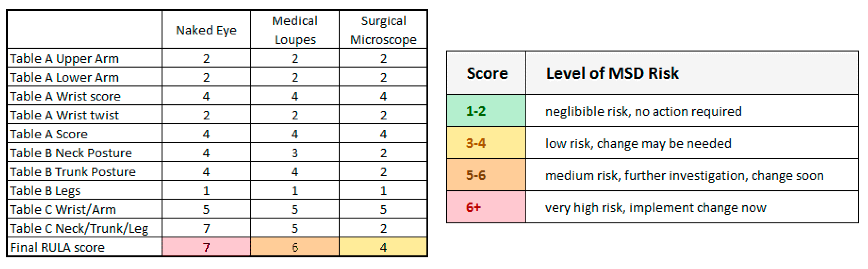Click the yellow Final RULA score 4 cell
This screenshot has height=269, width=868.
point(383,247)
